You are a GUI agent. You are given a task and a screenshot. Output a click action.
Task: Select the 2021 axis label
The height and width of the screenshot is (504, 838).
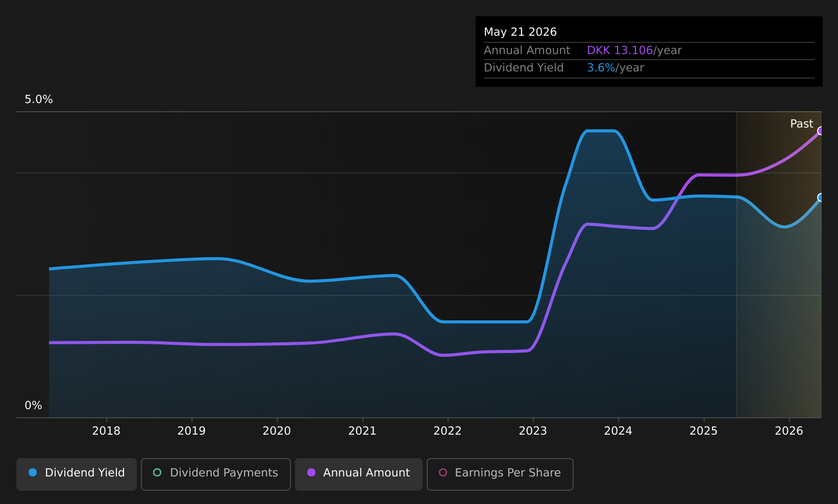coord(362,431)
